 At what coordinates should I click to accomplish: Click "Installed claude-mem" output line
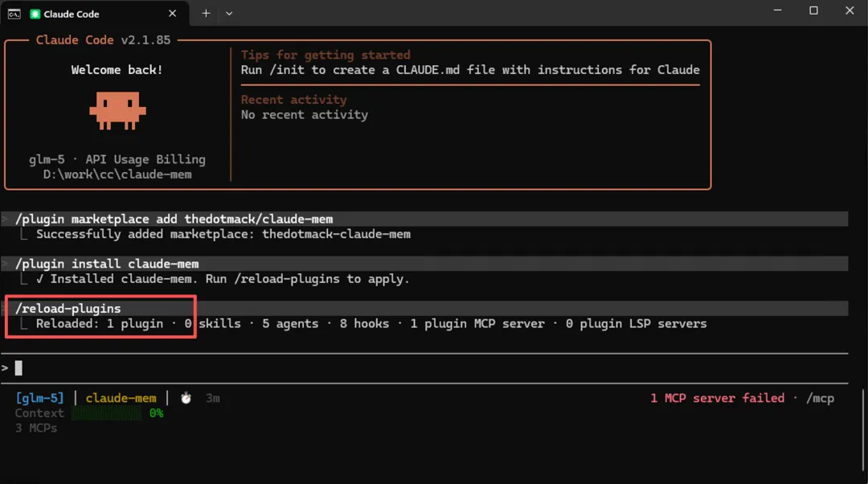coord(223,279)
